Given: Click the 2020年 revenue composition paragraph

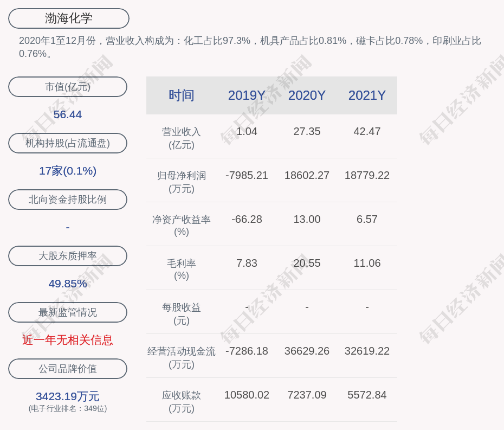Looking at the screenshot, I should point(250,47).
